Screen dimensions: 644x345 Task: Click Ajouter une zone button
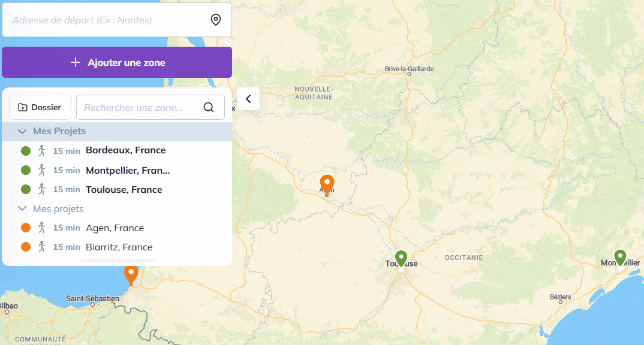117,62
